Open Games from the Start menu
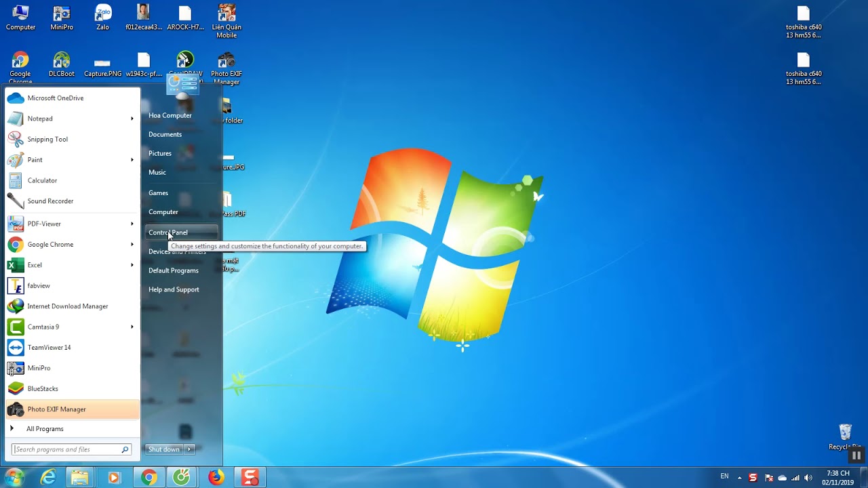Viewport: 868px width, 488px height. 159,193
